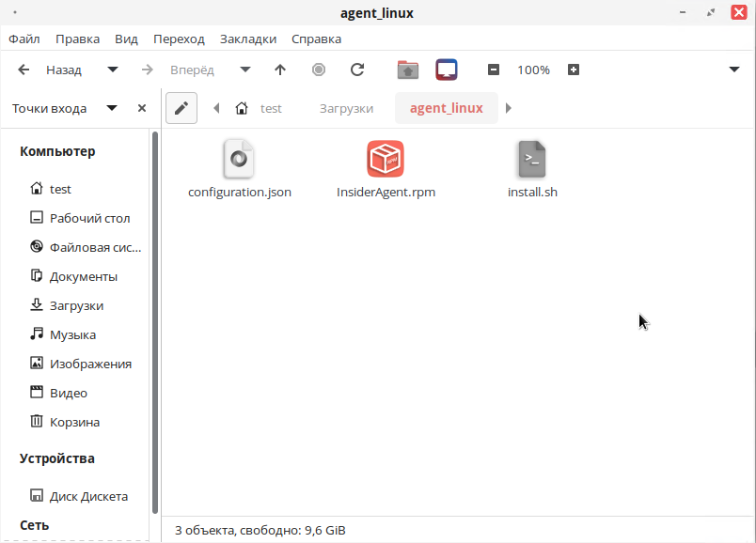Screen dimensions: 756x543
Task: Open the Закладки menu
Action: point(248,39)
